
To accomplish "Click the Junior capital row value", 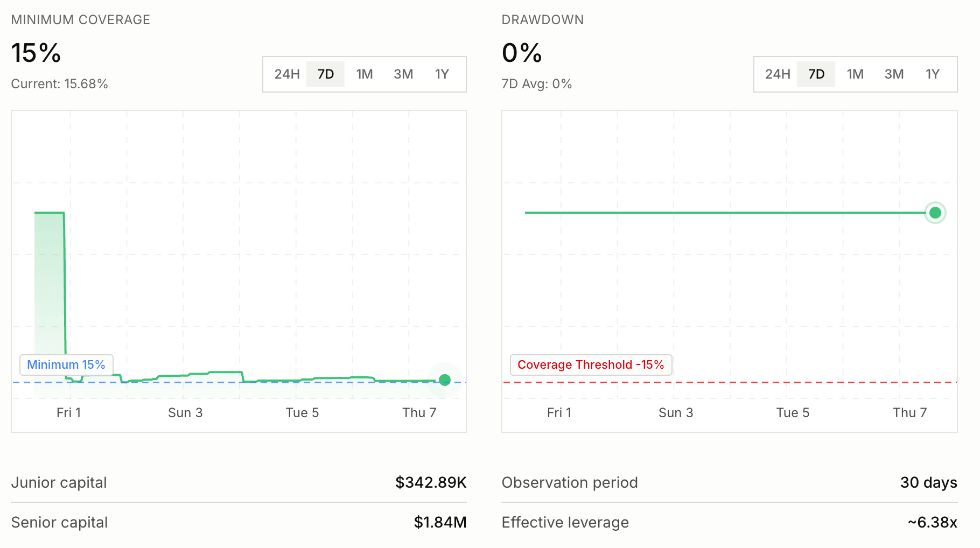I will click(x=431, y=482).
